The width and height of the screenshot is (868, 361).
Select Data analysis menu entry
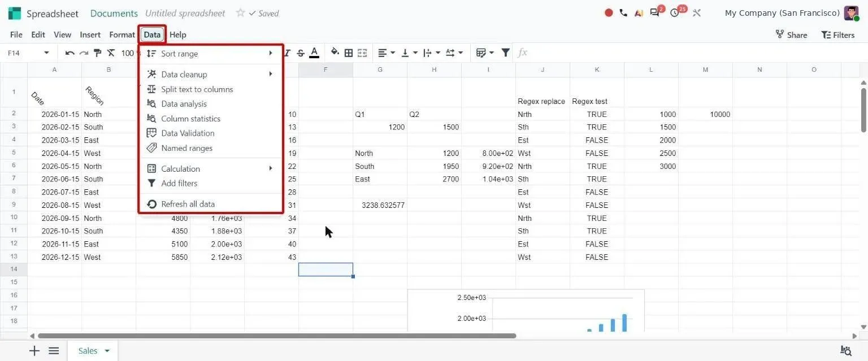(210, 104)
